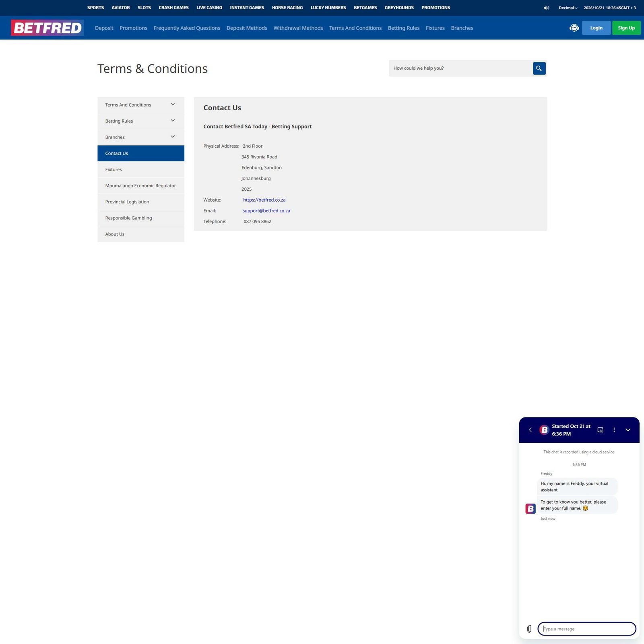Image resolution: width=644 pixels, height=644 pixels.
Task: Minimize the chat widget with chevron
Action: (x=628, y=430)
